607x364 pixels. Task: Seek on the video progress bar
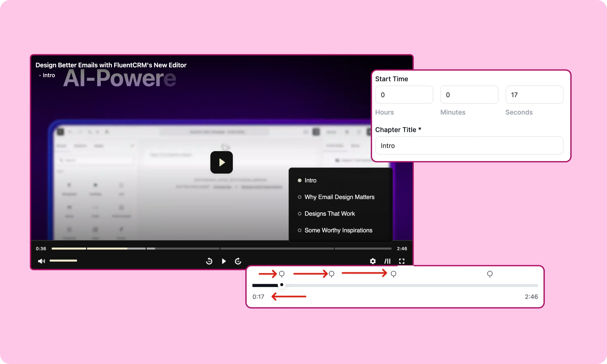coord(222,248)
